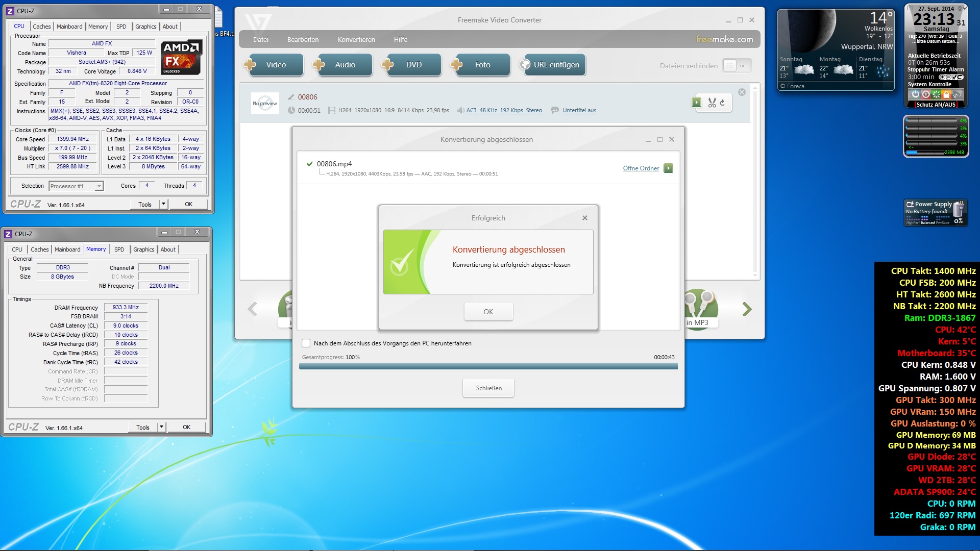Remove file 00806 using gray X icon

coord(742,92)
